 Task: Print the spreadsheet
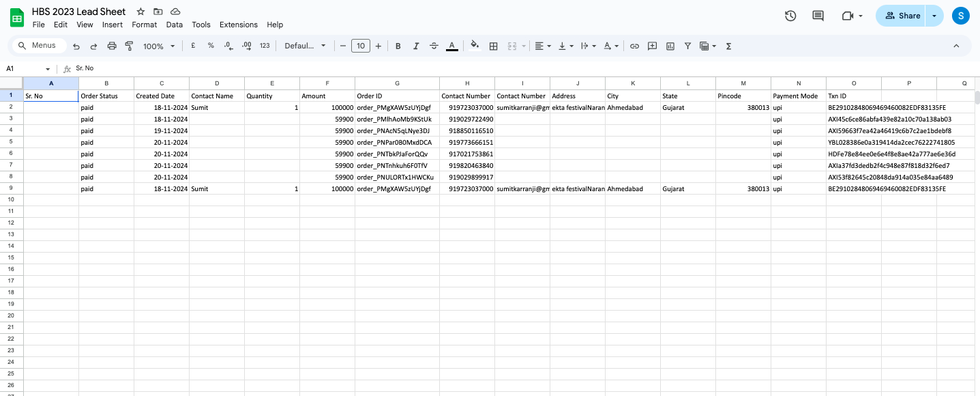(112, 46)
